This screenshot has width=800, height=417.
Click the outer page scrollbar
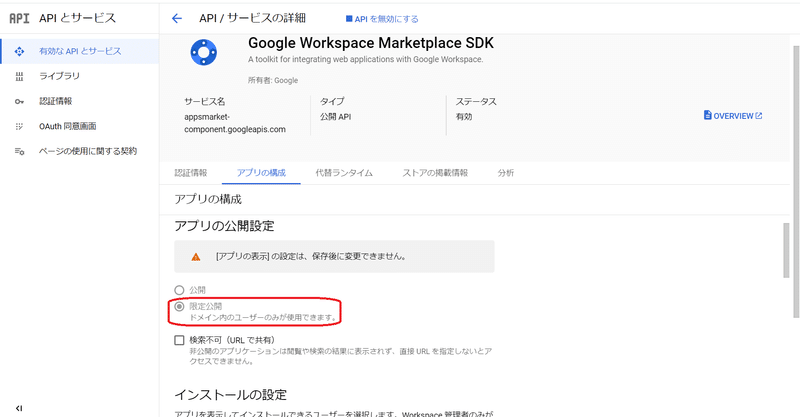click(x=796, y=181)
